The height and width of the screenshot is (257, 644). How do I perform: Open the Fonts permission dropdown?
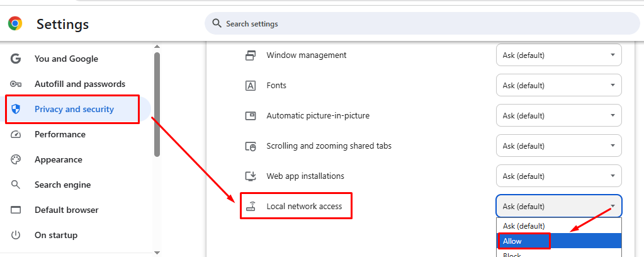[x=558, y=86]
